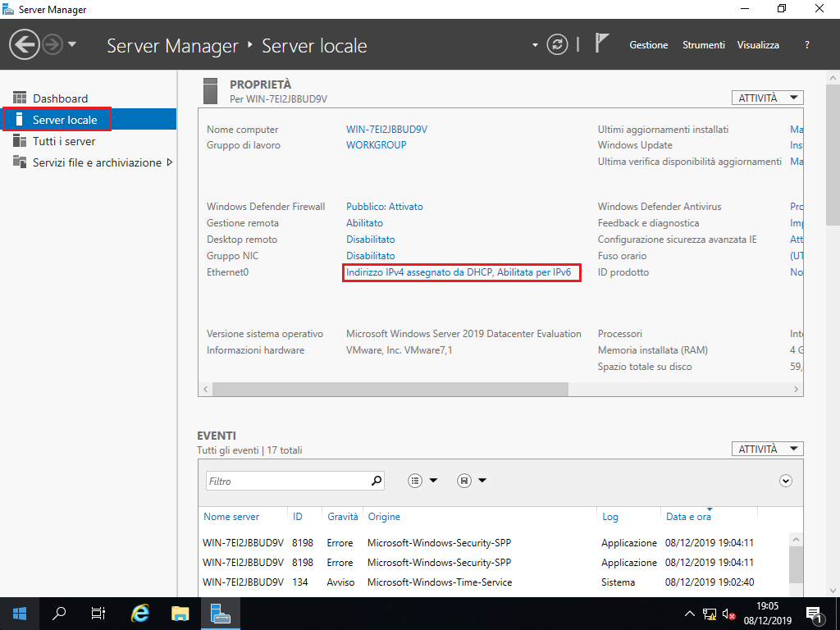This screenshot has height=630, width=840.
Task: Sort events by Data e ora column
Action: click(x=688, y=517)
